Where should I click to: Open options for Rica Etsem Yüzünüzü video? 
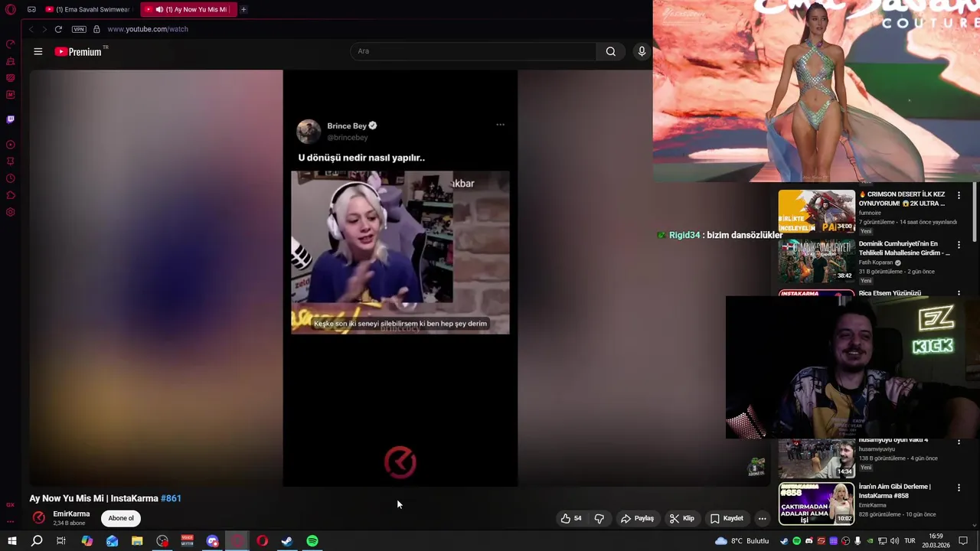tap(959, 293)
